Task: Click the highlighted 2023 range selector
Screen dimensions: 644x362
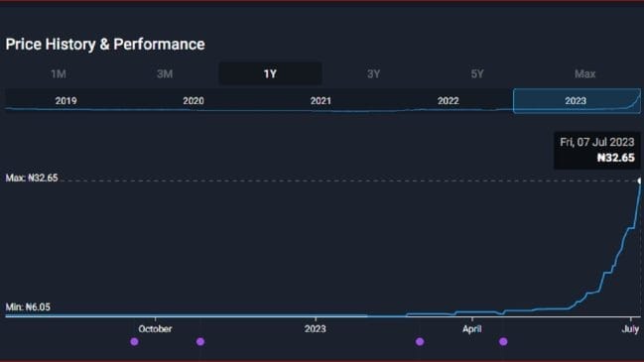Action: (x=577, y=101)
